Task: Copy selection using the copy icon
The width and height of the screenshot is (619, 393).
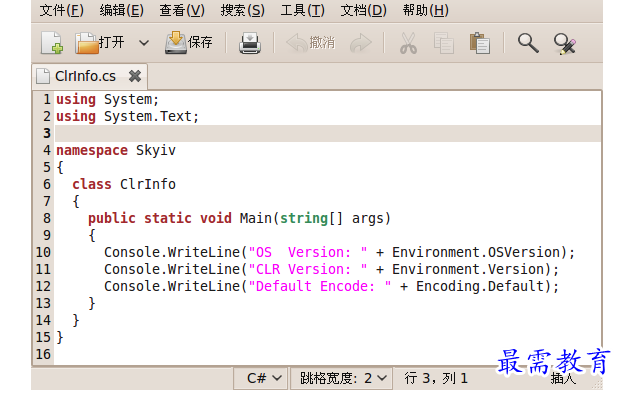Action: [x=444, y=43]
